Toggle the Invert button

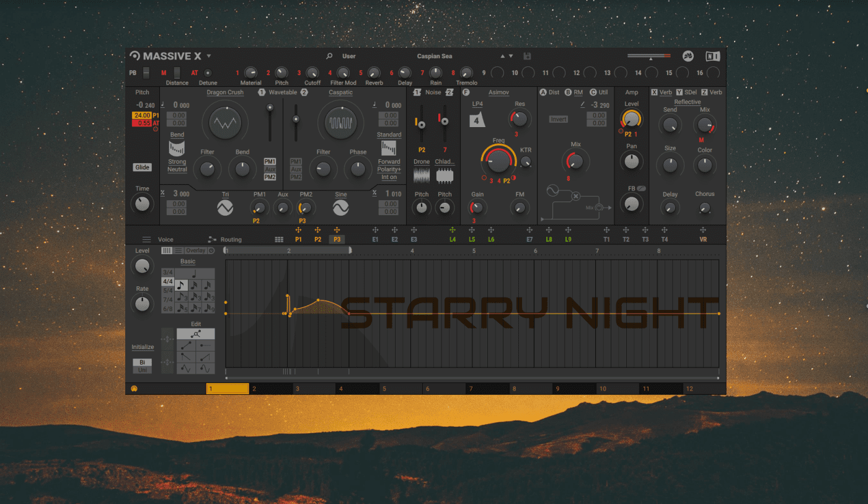click(x=558, y=119)
